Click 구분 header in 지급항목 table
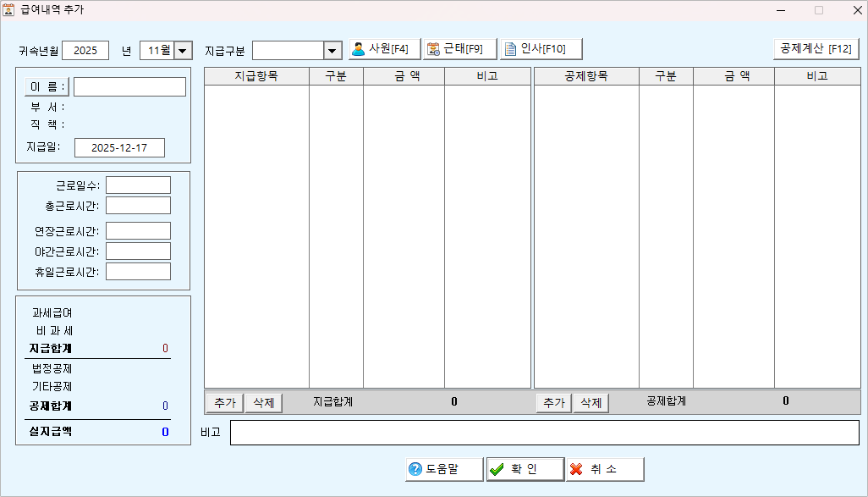This screenshot has height=497, width=868. (x=336, y=76)
